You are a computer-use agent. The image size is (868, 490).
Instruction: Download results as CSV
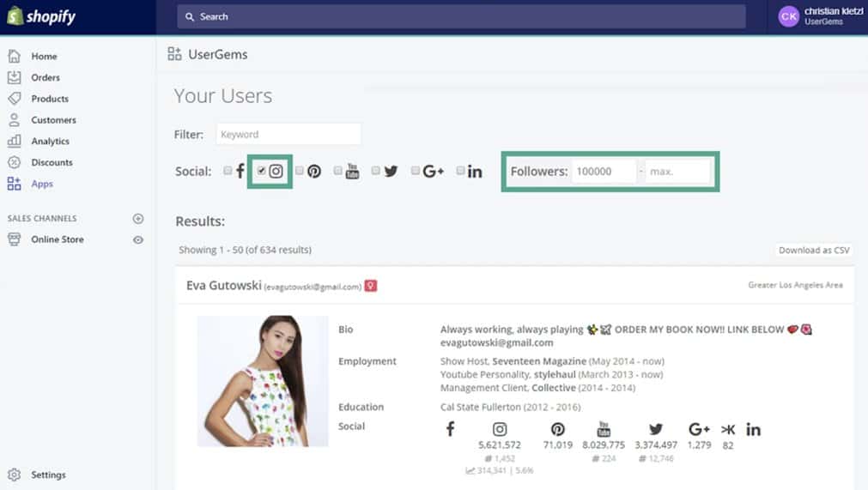[x=814, y=250]
